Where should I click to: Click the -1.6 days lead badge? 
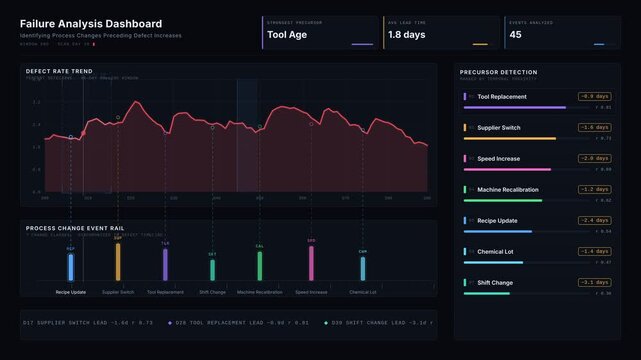coord(595,127)
